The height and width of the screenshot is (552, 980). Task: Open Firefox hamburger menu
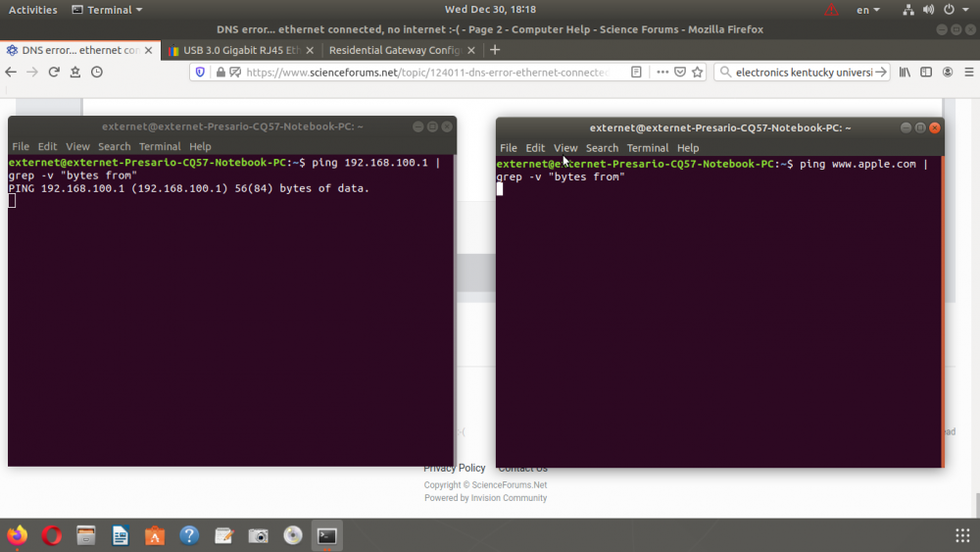click(968, 72)
